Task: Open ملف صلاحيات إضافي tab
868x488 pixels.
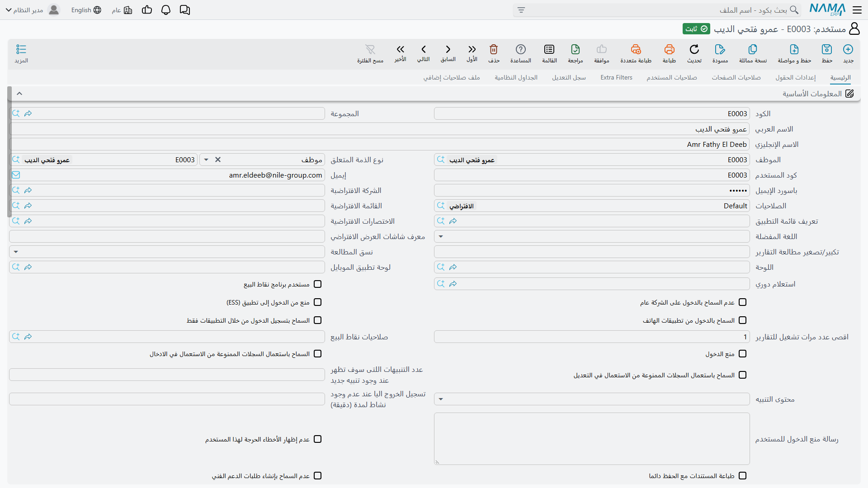Action: pos(452,77)
